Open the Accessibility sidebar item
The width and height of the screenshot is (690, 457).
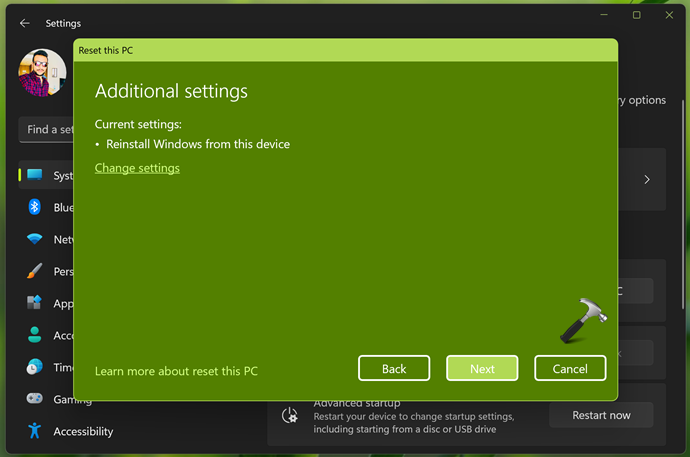(84, 431)
